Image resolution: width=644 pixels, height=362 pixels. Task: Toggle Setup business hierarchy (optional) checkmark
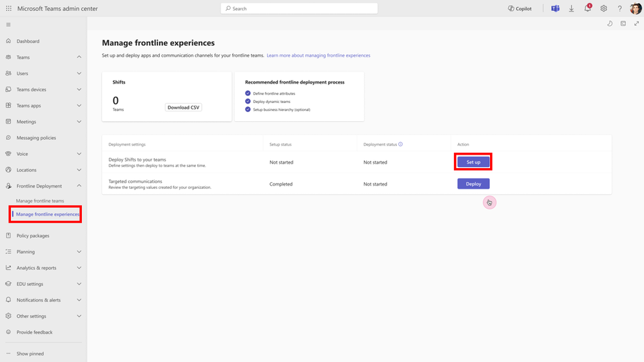248,110
